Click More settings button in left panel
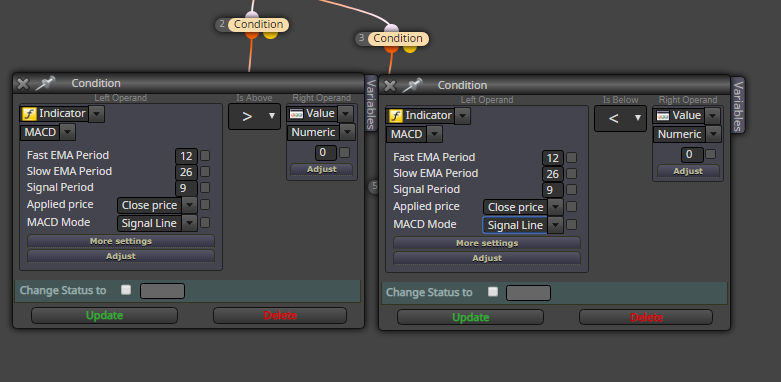781x382 pixels. pyautogui.click(x=121, y=241)
